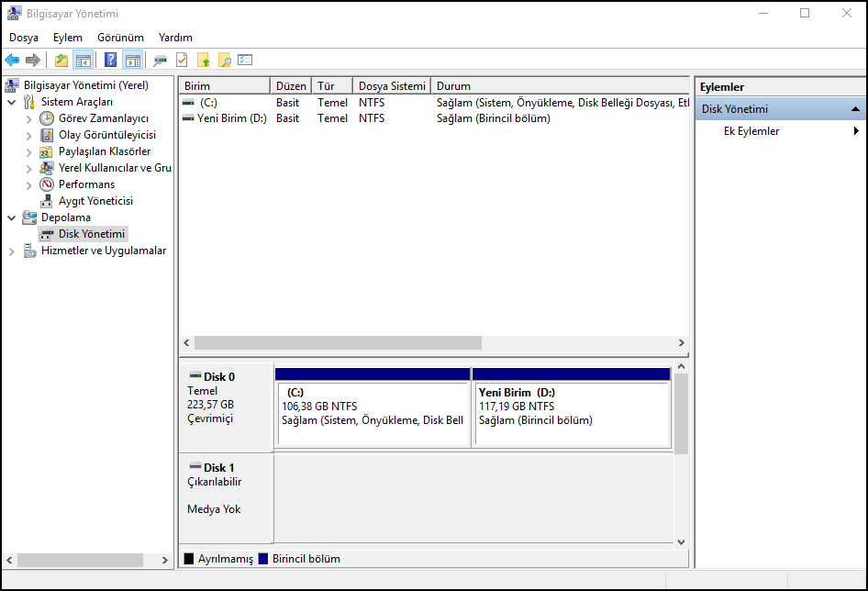This screenshot has width=868, height=591.
Task: Click the Görev Zamanlayıcı clock icon
Action: (47, 118)
